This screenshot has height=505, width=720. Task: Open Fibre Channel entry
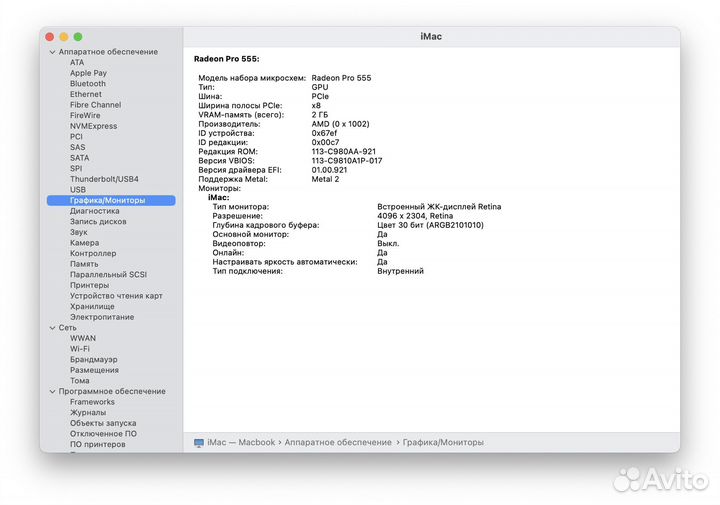tap(96, 105)
